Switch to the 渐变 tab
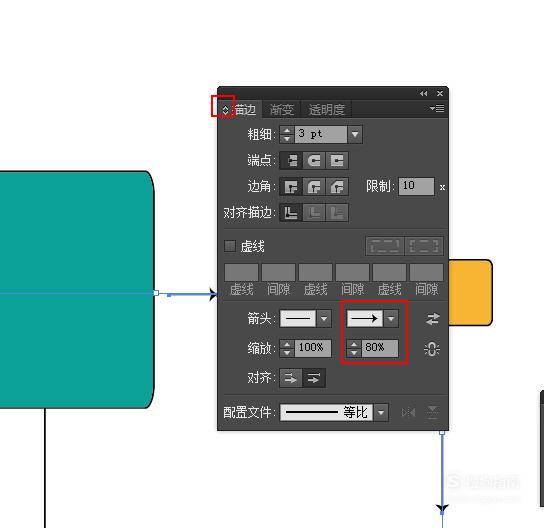This screenshot has height=528, width=544. coord(281,110)
